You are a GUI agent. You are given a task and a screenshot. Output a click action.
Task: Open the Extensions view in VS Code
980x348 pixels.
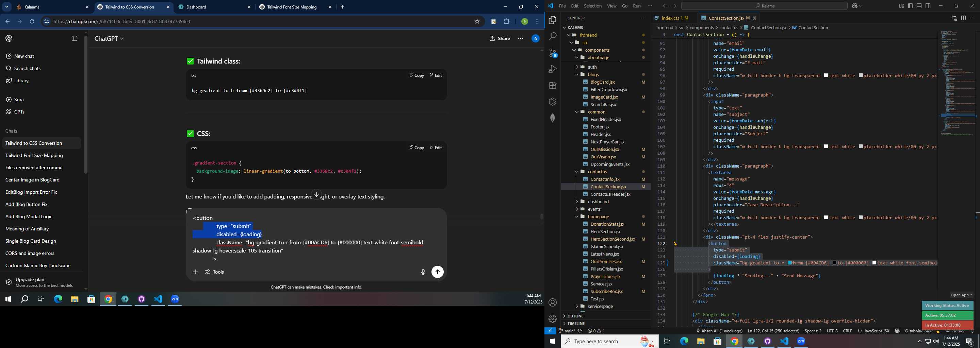pyautogui.click(x=552, y=86)
